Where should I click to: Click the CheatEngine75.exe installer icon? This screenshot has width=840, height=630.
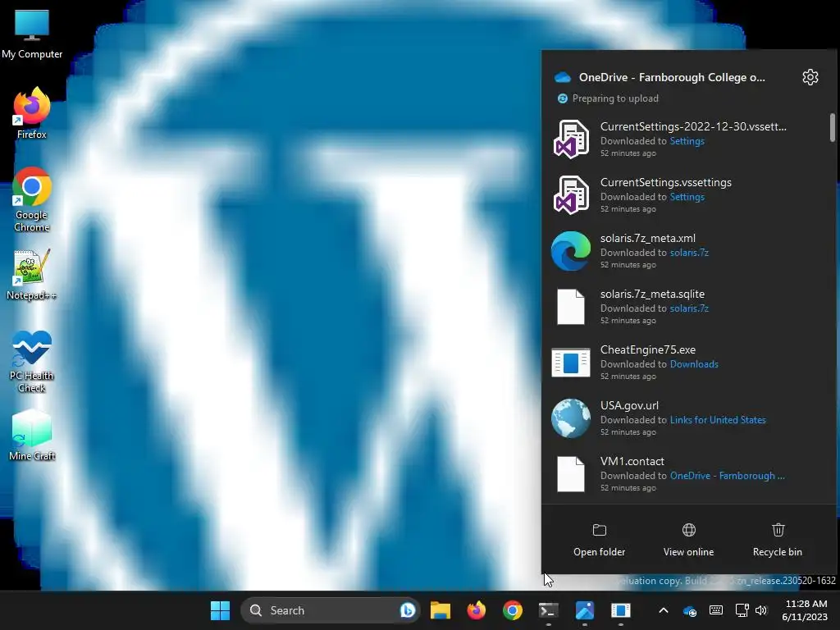point(571,363)
